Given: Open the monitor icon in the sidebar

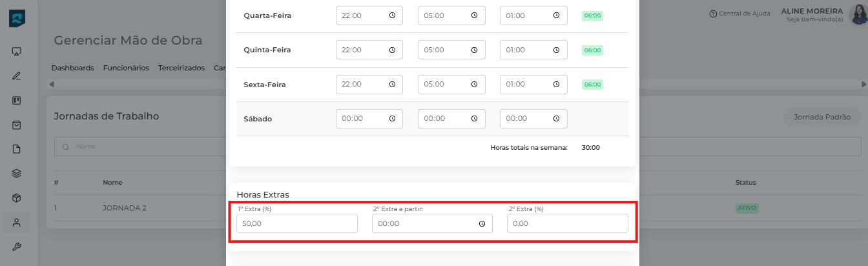Looking at the screenshot, I should click(17, 51).
